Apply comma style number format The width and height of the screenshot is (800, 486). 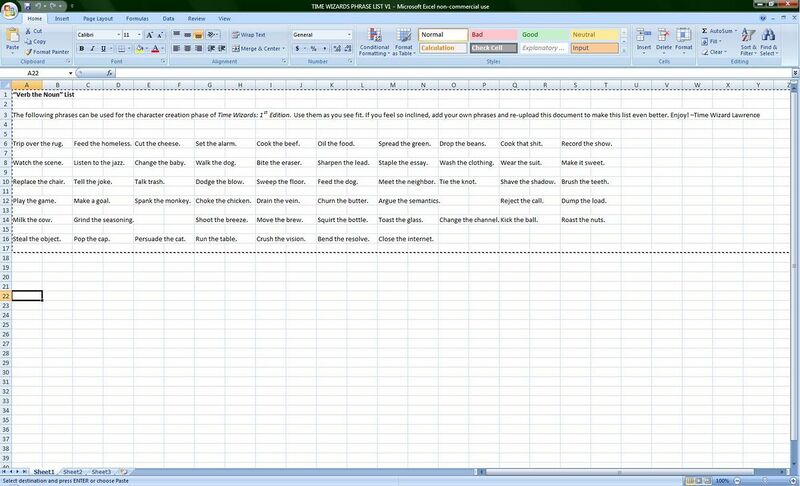pos(324,48)
